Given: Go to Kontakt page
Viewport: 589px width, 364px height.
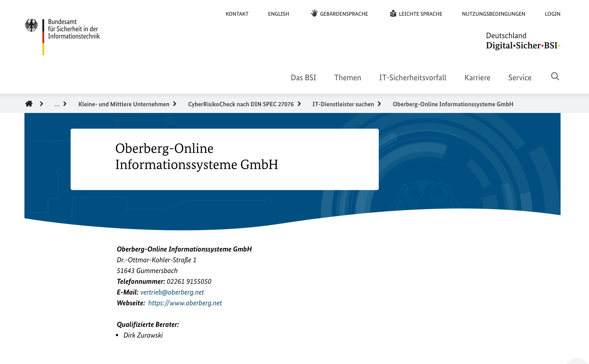Looking at the screenshot, I should [237, 14].
